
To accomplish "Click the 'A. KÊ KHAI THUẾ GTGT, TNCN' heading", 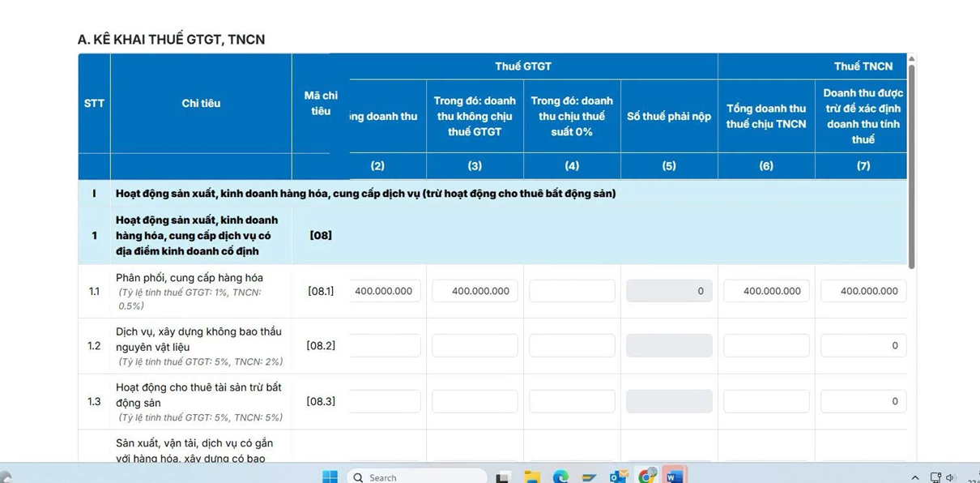I will click(x=171, y=40).
